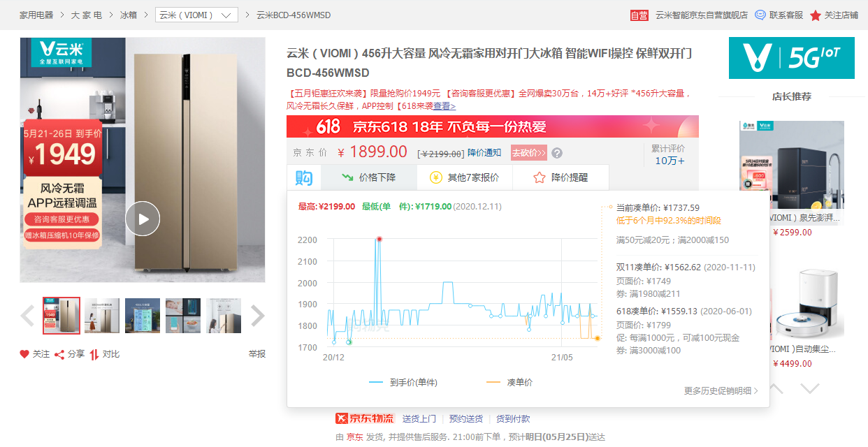868x447 pixels.
Task: Select the fourth product thumbnail
Action: click(x=183, y=316)
